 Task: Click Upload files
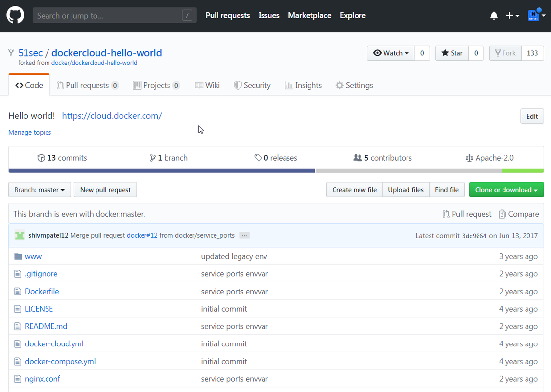click(x=406, y=190)
